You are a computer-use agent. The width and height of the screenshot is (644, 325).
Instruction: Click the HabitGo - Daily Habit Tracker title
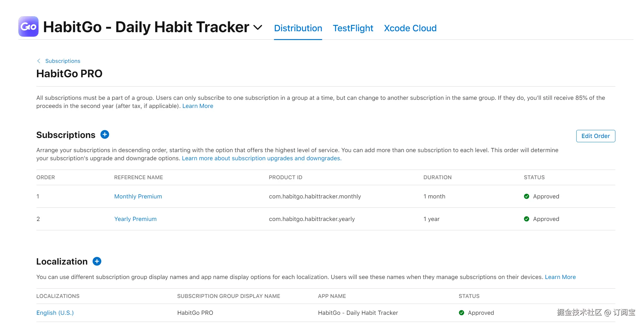pos(146,27)
